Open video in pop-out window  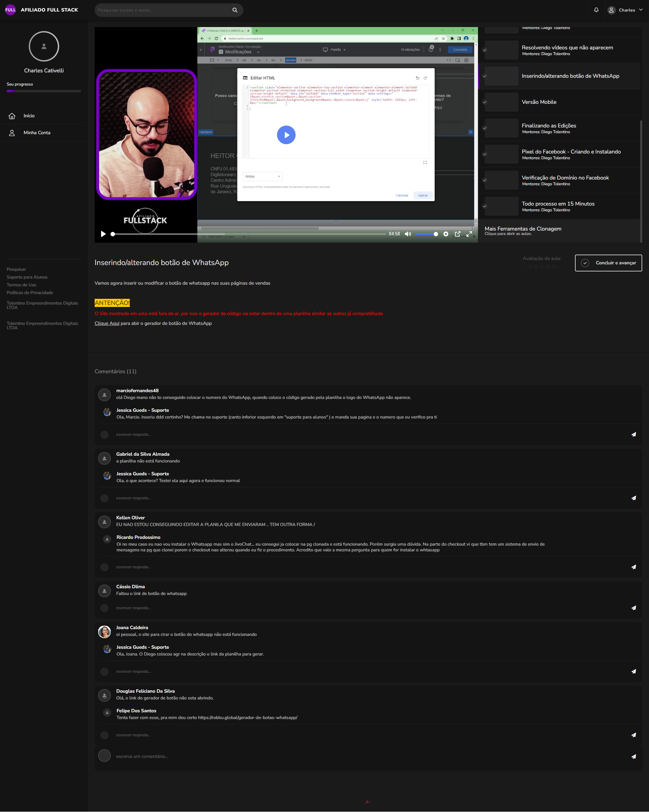(x=457, y=234)
